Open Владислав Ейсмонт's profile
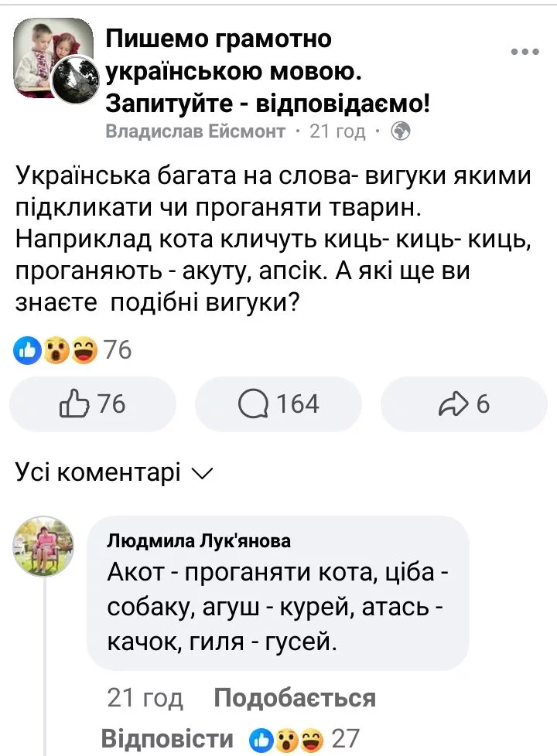 click(x=195, y=131)
